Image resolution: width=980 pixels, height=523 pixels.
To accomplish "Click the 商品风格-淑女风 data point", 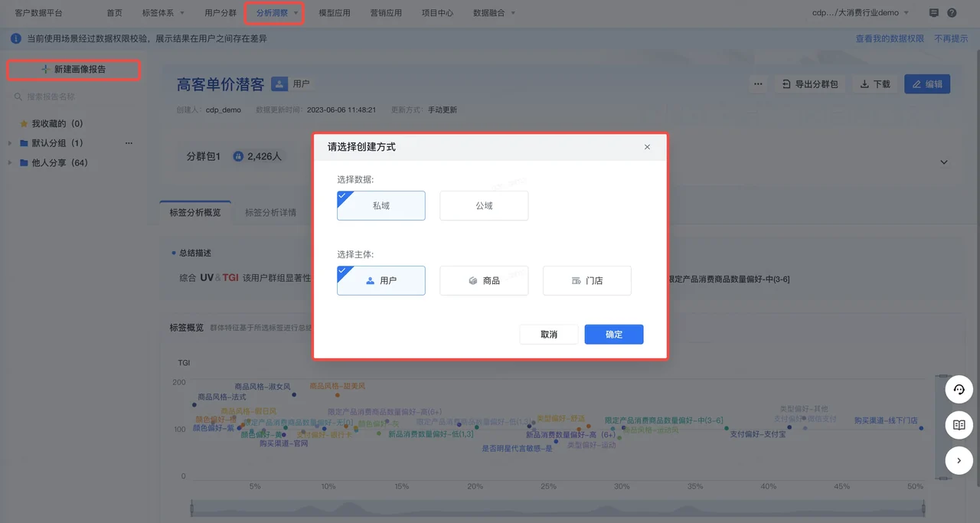I will 293,395.
